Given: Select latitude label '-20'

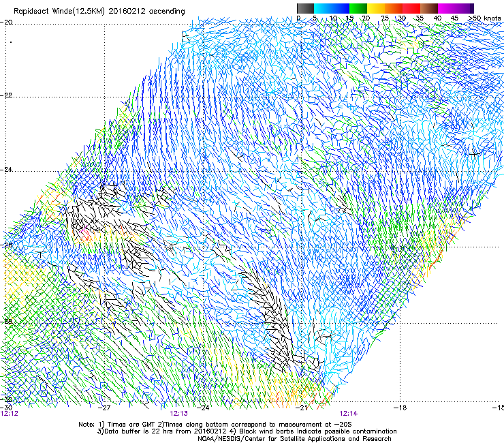Looking at the screenshot, I should pos(6,22).
